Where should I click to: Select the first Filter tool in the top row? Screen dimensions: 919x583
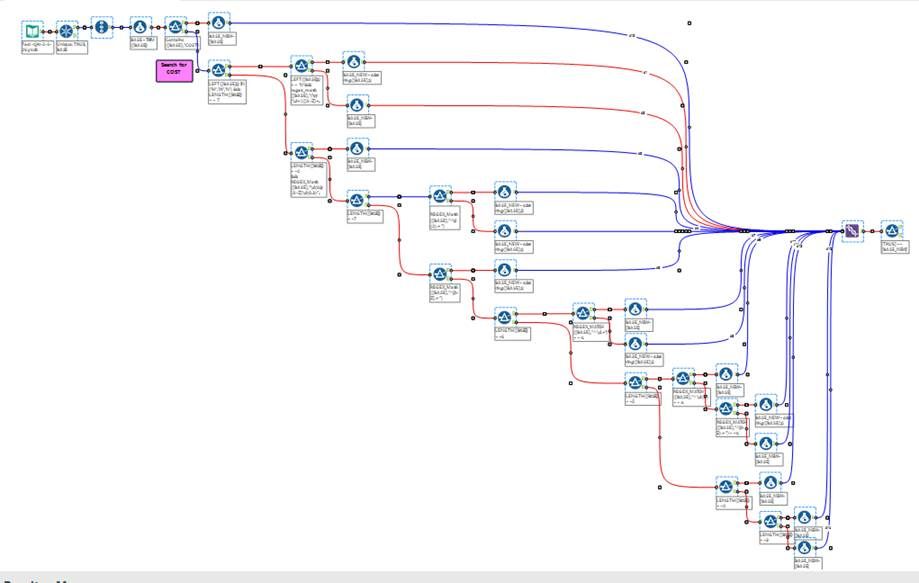click(x=175, y=28)
